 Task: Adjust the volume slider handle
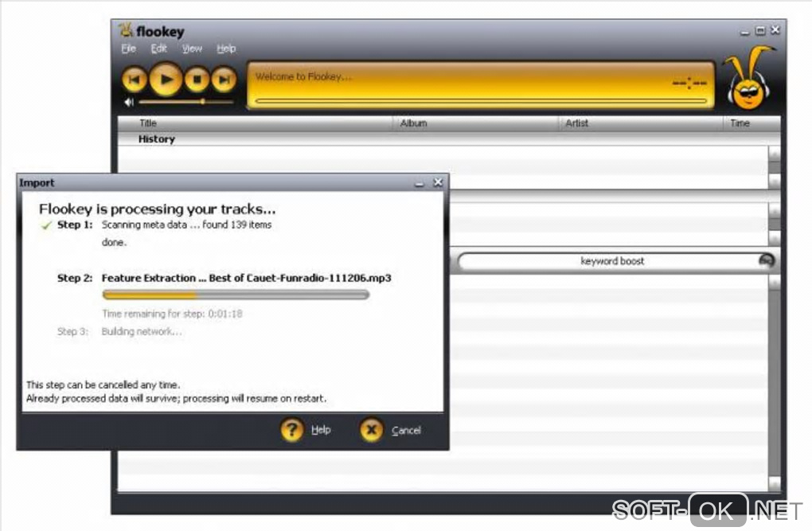203,102
